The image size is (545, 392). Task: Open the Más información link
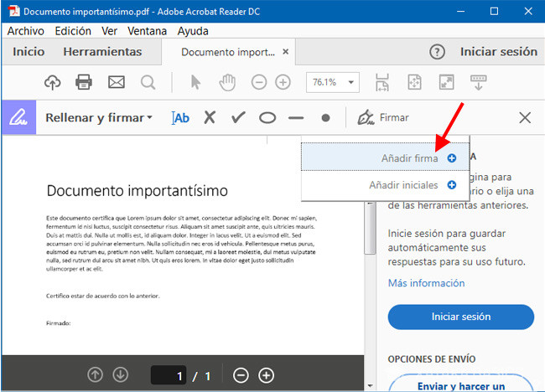(x=426, y=283)
